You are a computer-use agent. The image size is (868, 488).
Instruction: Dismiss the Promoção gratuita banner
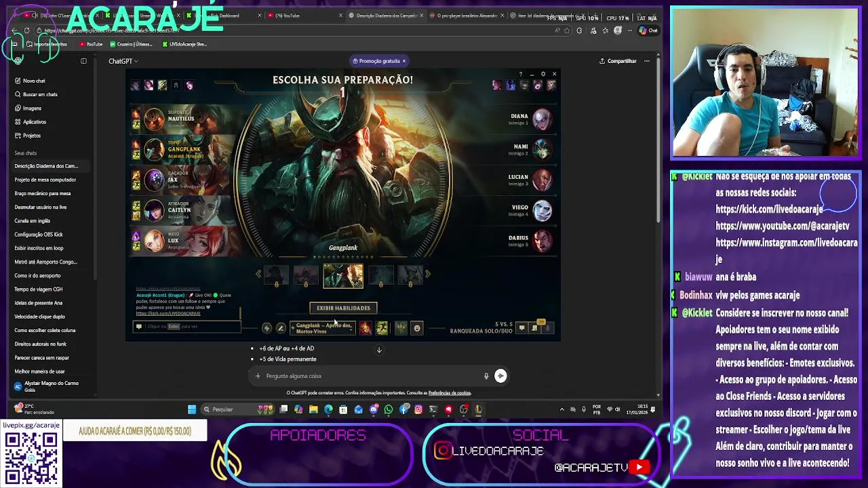click(x=404, y=61)
